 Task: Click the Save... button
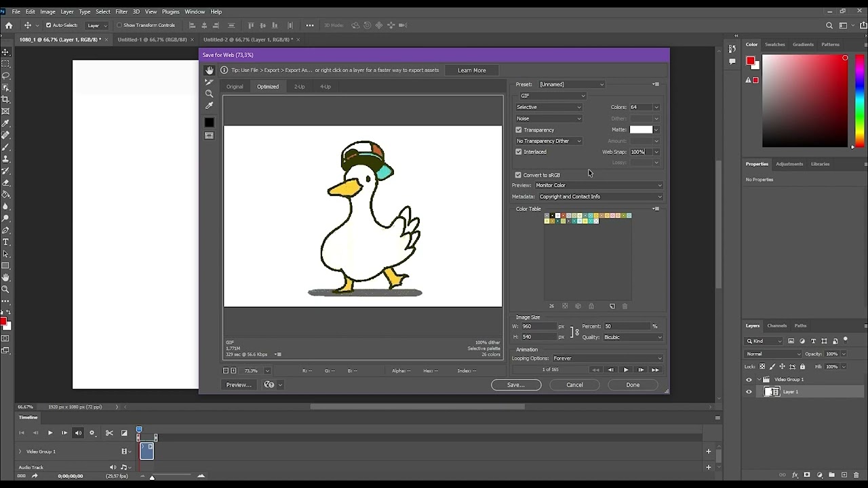[515, 385]
